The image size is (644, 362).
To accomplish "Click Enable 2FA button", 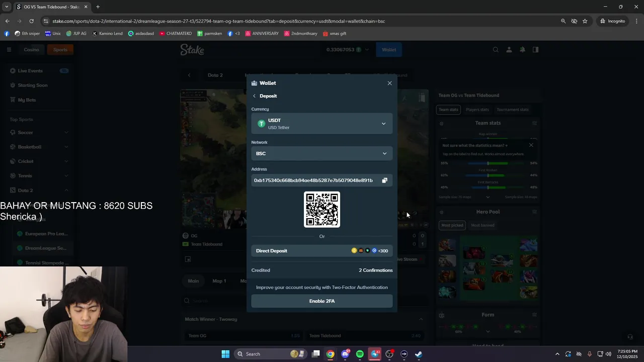I will (322, 301).
